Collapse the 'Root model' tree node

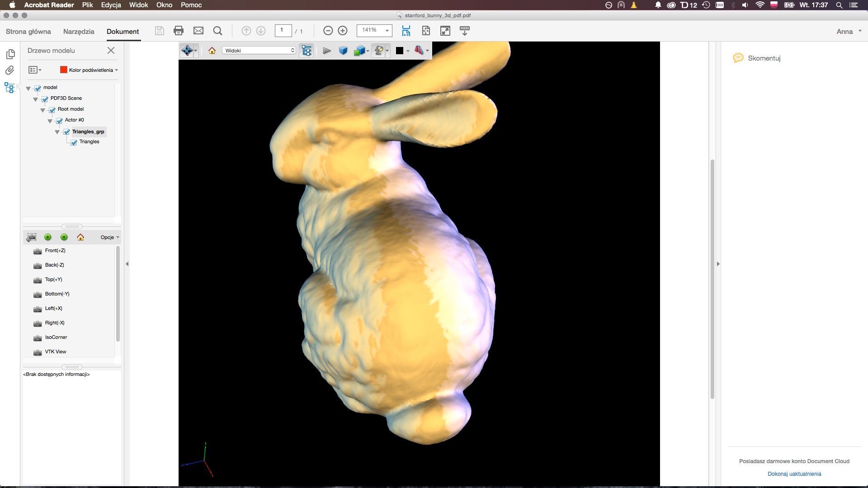click(x=43, y=110)
